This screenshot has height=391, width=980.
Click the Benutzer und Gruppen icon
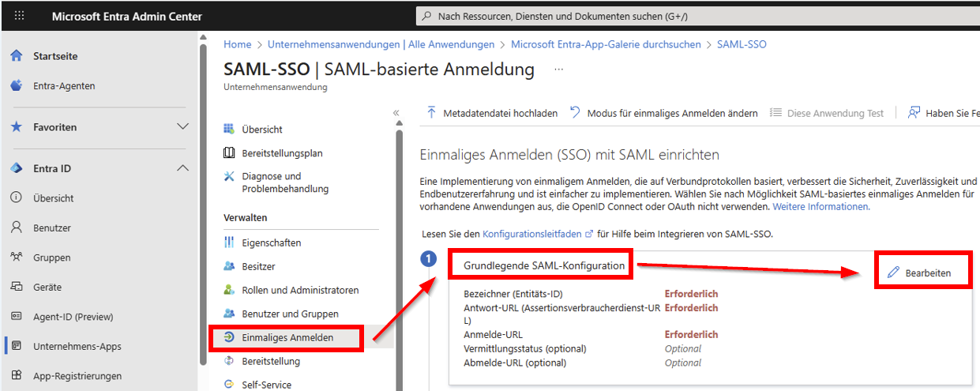pyautogui.click(x=229, y=314)
